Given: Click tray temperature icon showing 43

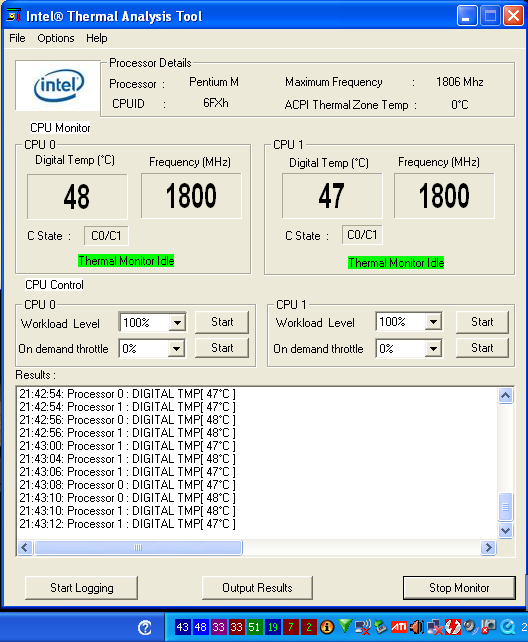Looking at the screenshot, I should [x=183, y=627].
